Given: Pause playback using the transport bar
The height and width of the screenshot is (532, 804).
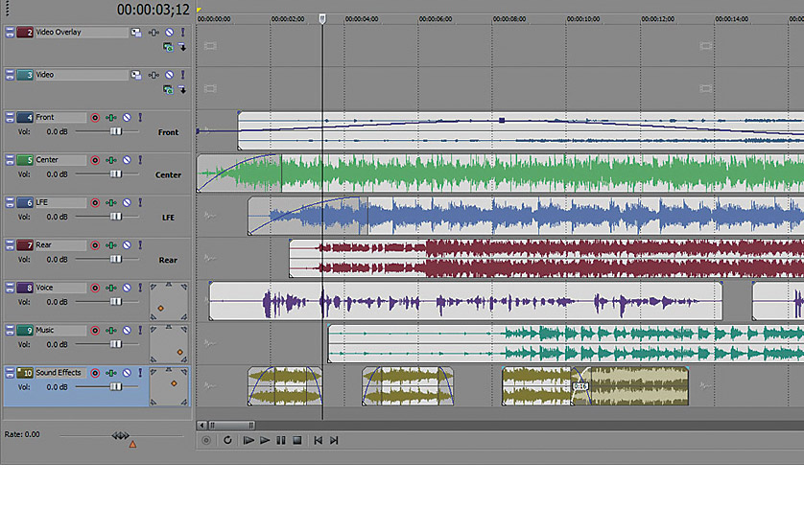Looking at the screenshot, I should point(281,441).
